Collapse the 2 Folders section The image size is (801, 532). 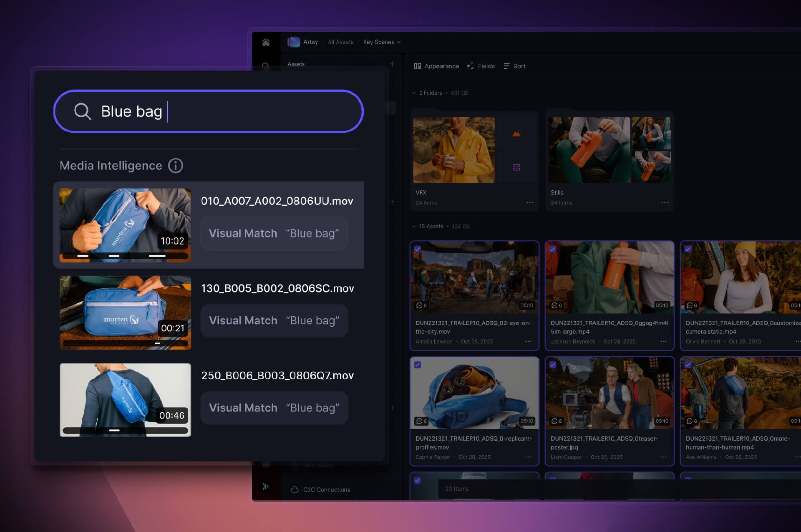coord(414,93)
